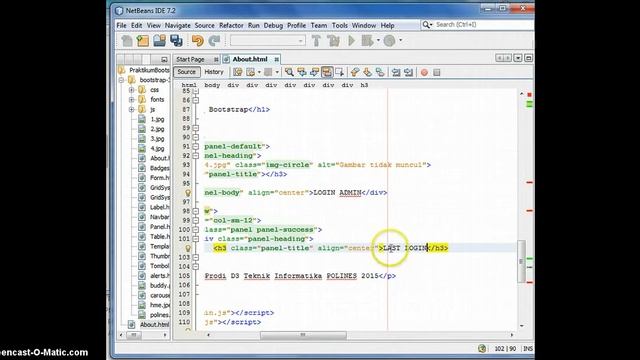Viewport: 640px width, 360px height.
Task: Toggle Bookmark on current line
Action: point(380,72)
